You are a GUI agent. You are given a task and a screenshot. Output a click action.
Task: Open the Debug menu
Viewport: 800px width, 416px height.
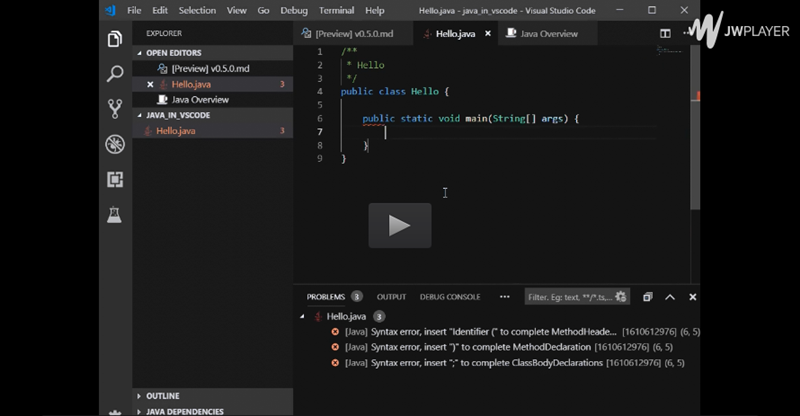click(294, 10)
